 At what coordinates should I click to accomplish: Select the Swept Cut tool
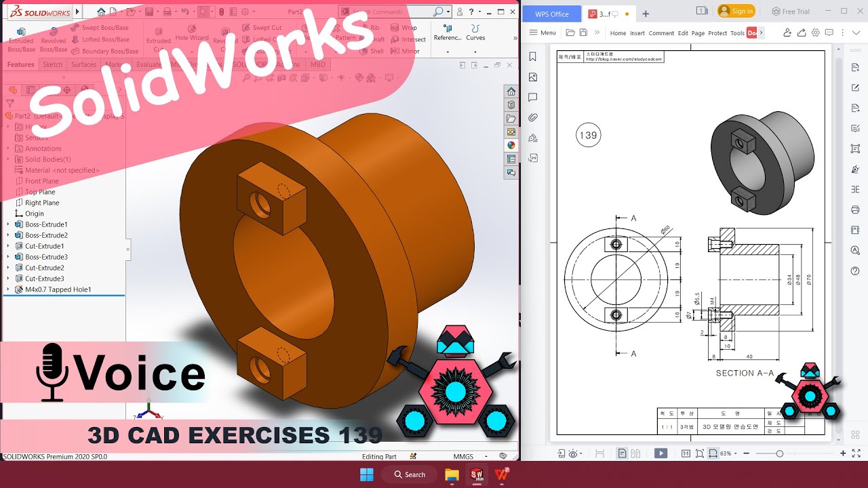pyautogui.click(x=261, y=28)
